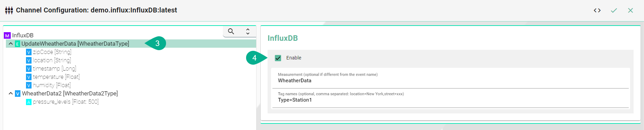Edit the Tag names field Type=Station1

[x=451, y=100]
